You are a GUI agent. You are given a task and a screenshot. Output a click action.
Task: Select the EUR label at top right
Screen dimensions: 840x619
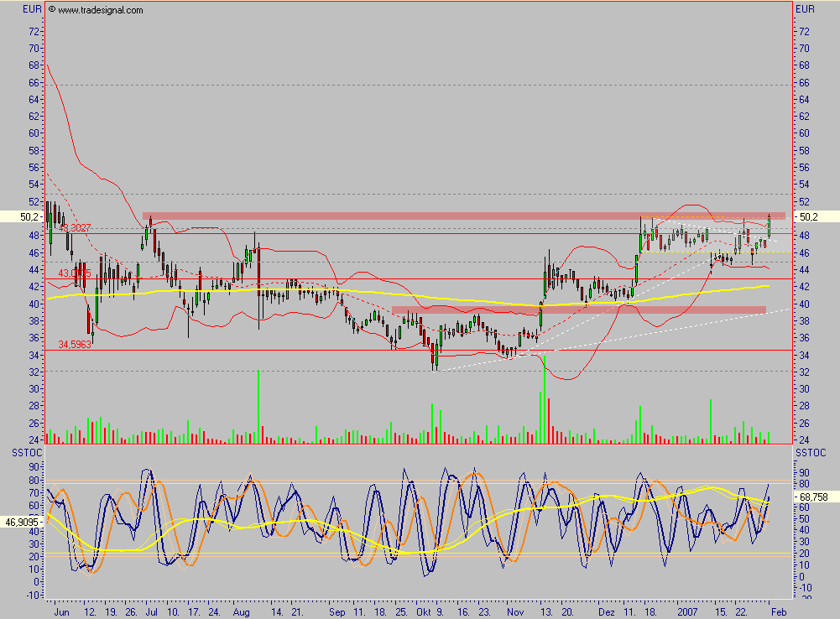(x=805, y=9)
